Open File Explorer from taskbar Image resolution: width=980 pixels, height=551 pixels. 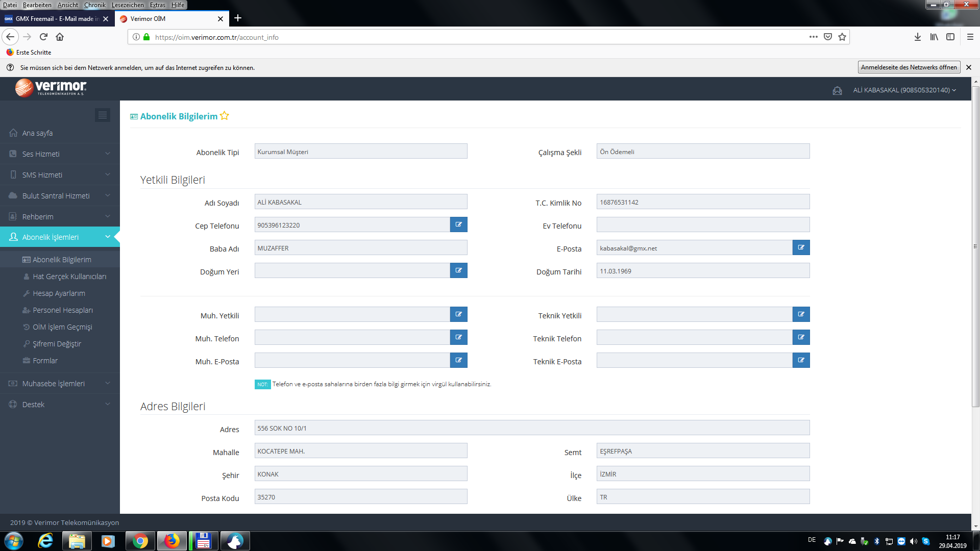point(77,541)
